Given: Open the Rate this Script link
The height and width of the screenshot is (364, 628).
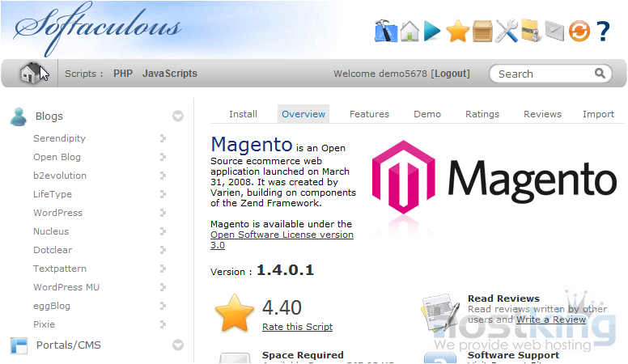Looking at the screenshot, I should 297,327.
